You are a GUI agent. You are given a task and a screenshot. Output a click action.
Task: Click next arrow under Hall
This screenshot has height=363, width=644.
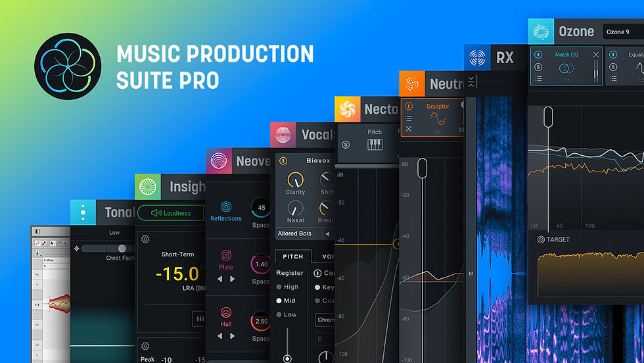233,336
